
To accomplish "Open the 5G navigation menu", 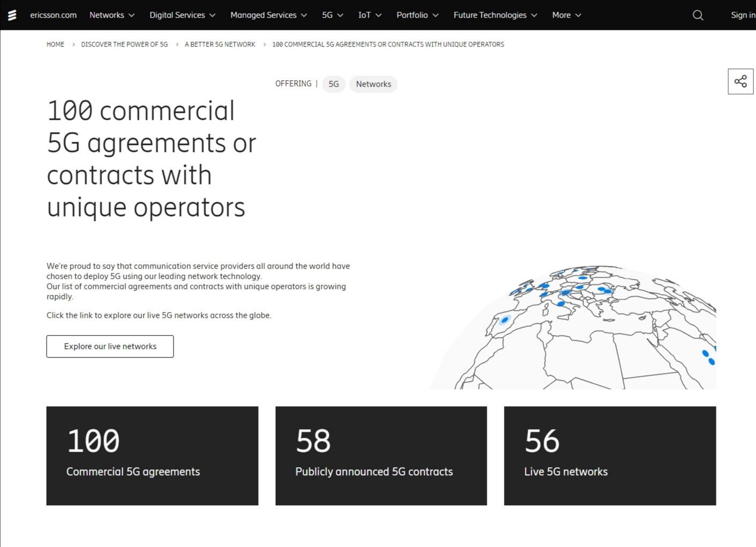I will coord(332,15).
